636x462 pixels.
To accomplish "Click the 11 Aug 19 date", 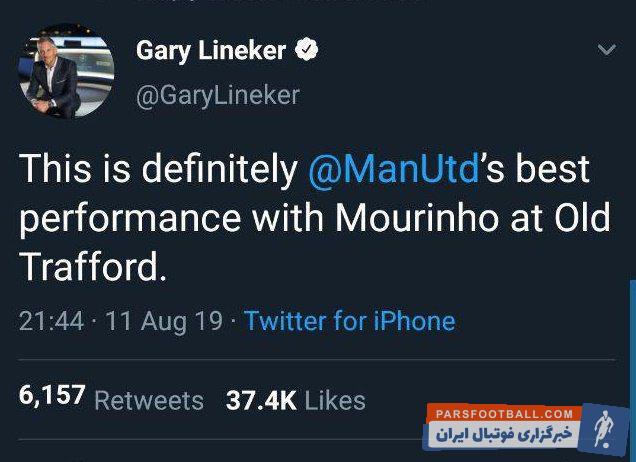I will point(163,321).
